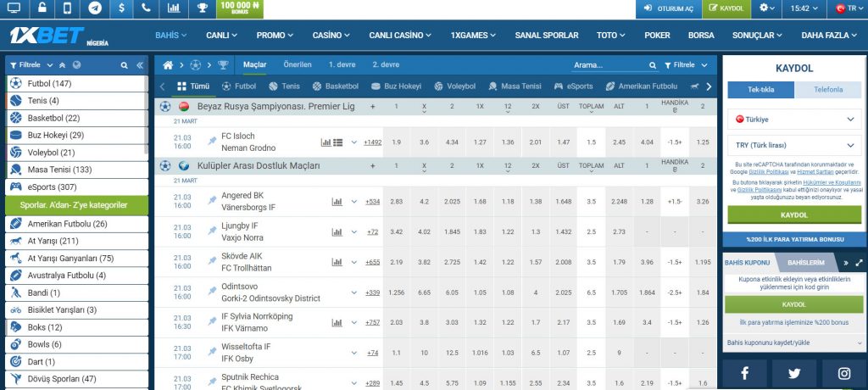Click the phone callback icon

146,8
